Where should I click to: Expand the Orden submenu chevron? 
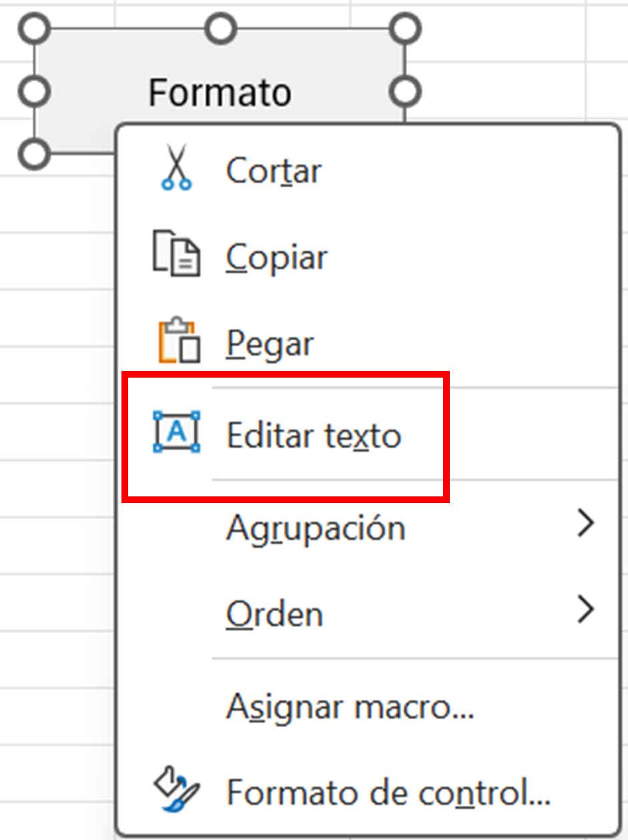click(x=585, y=610)
